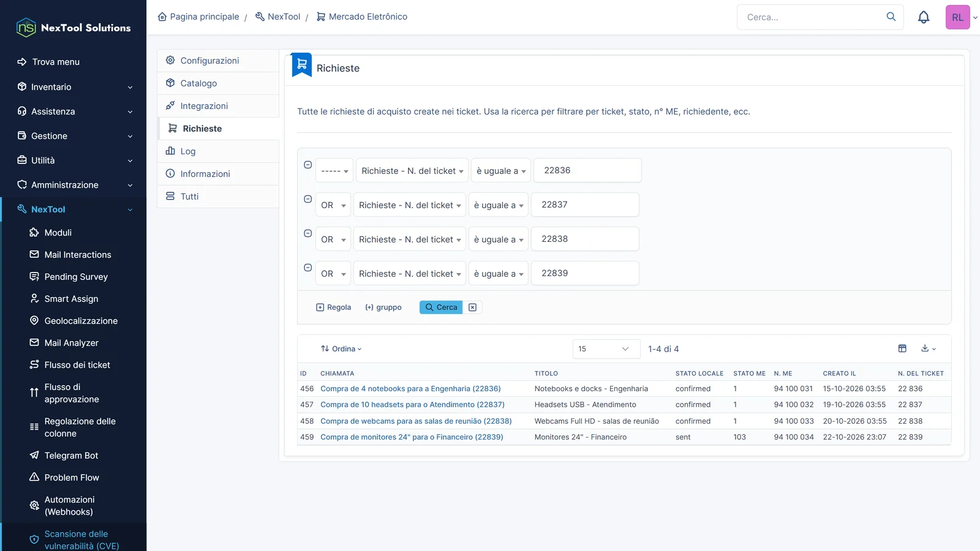
Task: Expand the Assistenza sidebar menu
Action: [x=75, y=111]
